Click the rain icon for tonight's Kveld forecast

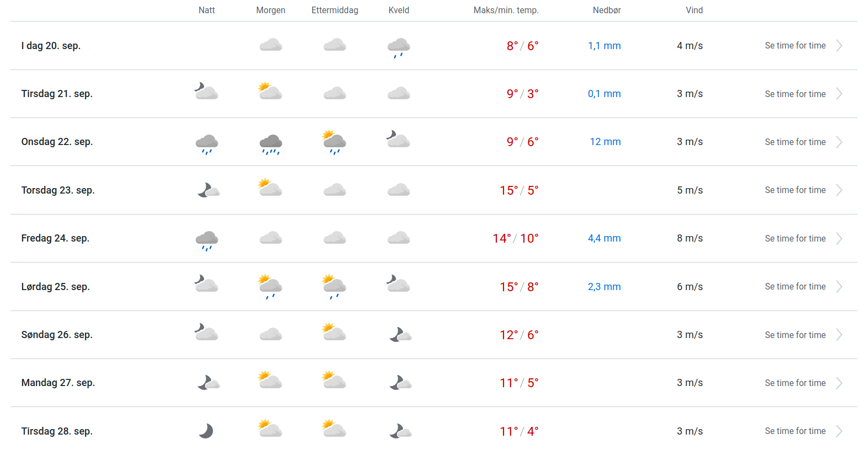point(399,47)
